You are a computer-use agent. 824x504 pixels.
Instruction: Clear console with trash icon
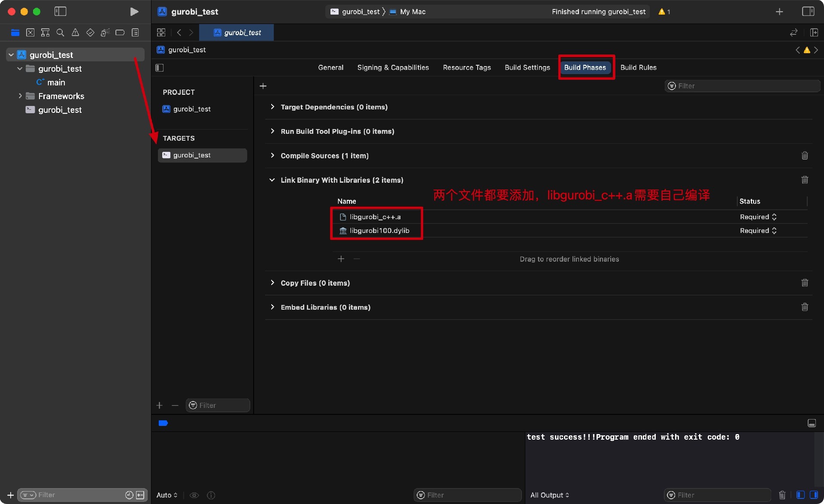pos(782,495)
